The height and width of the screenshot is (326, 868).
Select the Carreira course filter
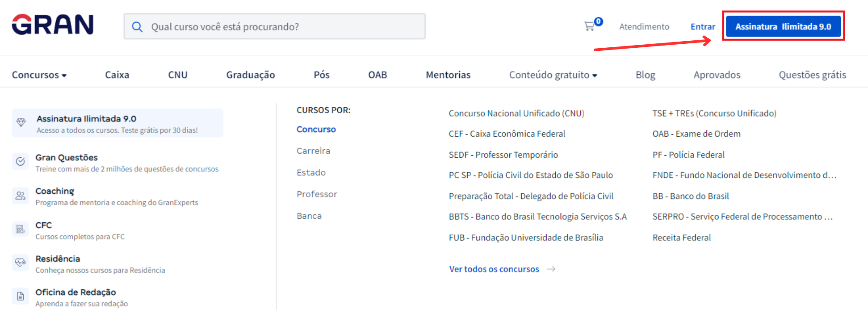click(x=313, y=151)
